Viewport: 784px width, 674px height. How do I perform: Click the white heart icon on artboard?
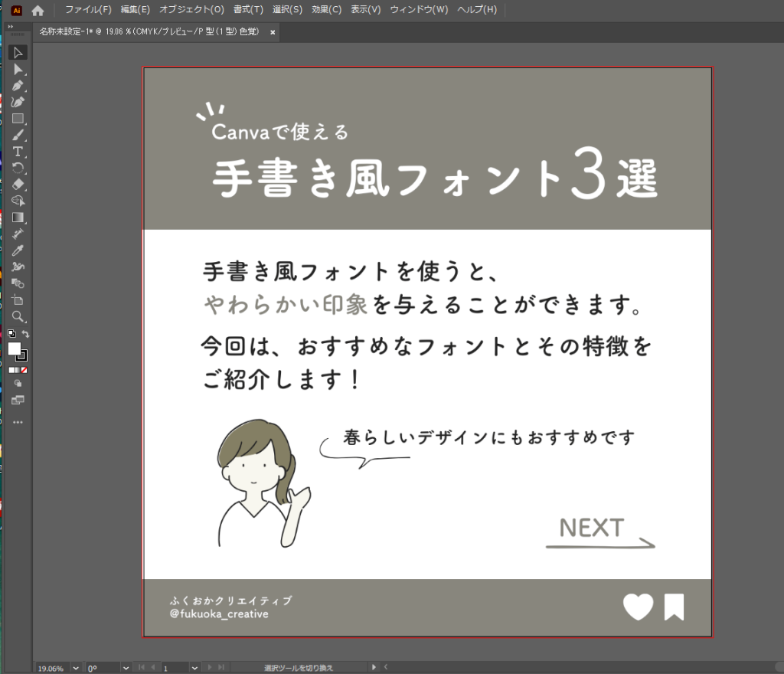[x=638, y=607]
